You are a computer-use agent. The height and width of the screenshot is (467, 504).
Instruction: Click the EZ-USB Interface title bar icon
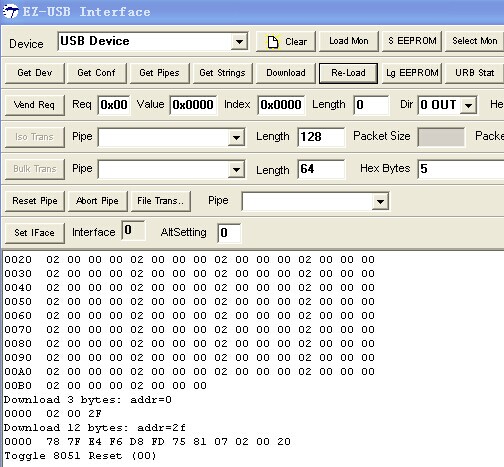pos(10,12)
